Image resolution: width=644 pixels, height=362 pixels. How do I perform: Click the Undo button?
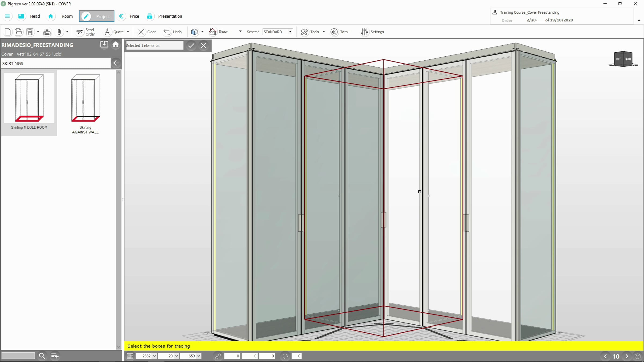173,32
